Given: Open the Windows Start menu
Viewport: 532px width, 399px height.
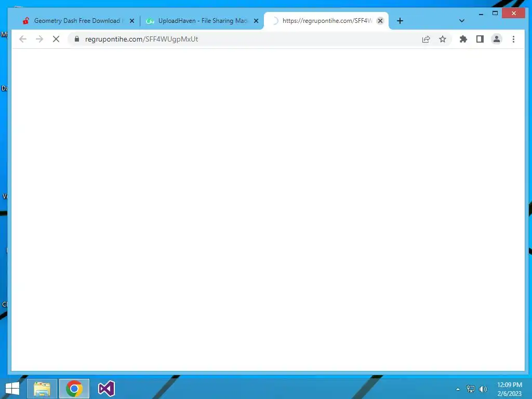Looking at the screenshot, I should click(12, 389).
